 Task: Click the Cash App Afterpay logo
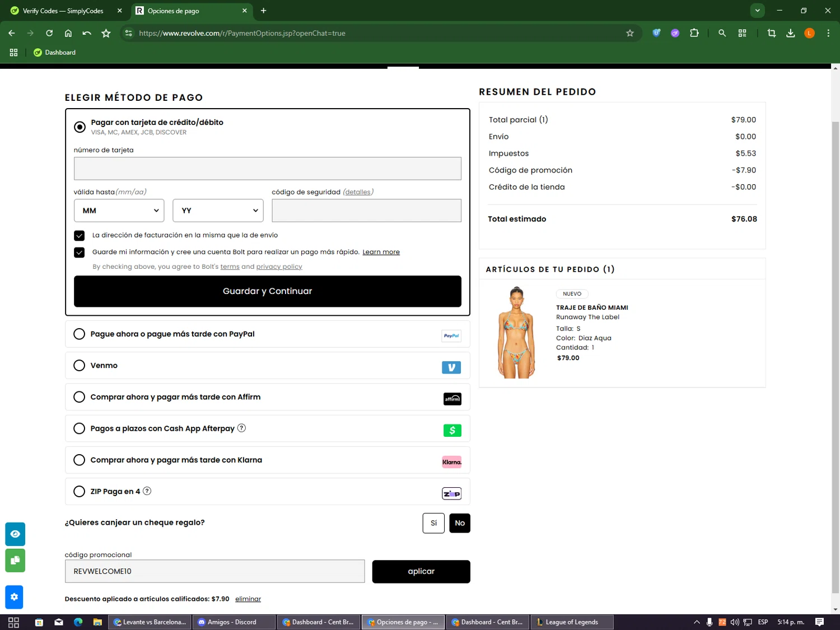click(452, 430)
